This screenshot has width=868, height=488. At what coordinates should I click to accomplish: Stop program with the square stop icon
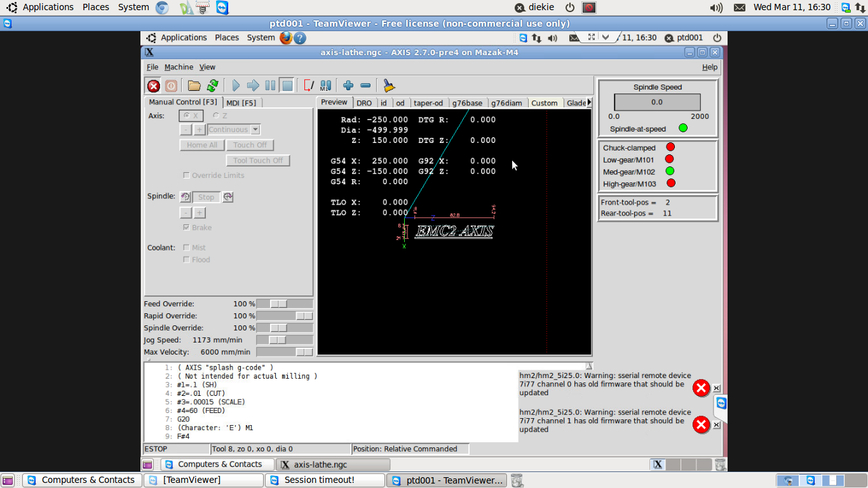tap(287, 86)
